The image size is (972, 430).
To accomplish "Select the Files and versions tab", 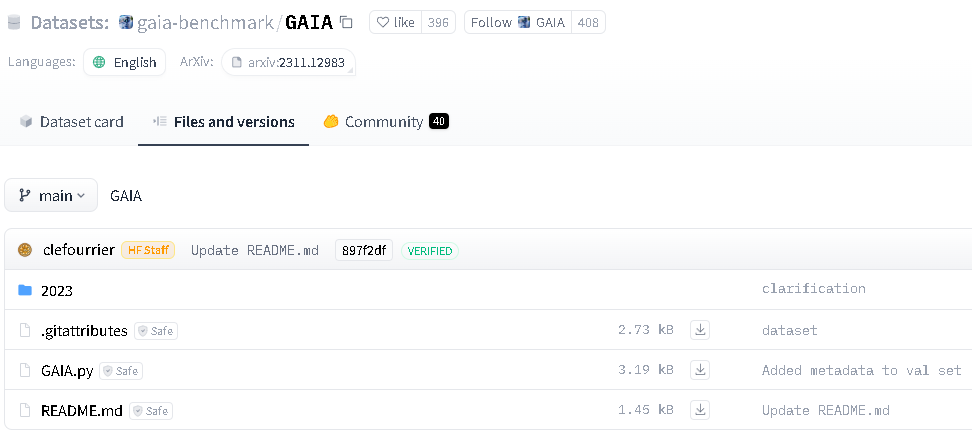I will click(224, 121).
